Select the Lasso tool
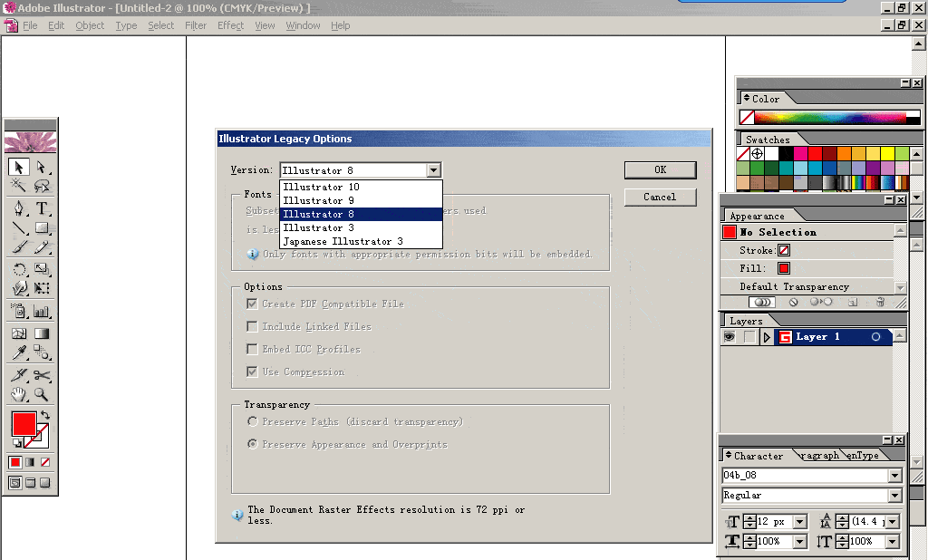This screenshot has width=928, height=560. click(42, 186)
